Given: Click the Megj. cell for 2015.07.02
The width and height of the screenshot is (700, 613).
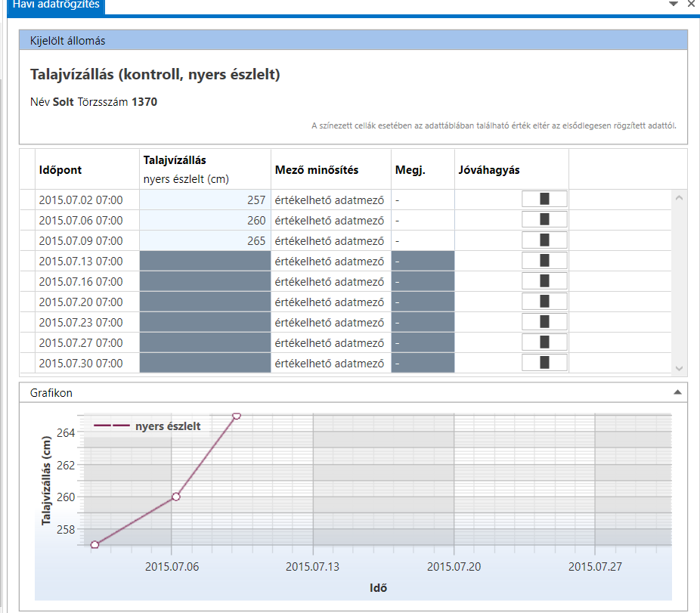Looking at the screenshot, I should pyautogui.click(x=423, y=200).
